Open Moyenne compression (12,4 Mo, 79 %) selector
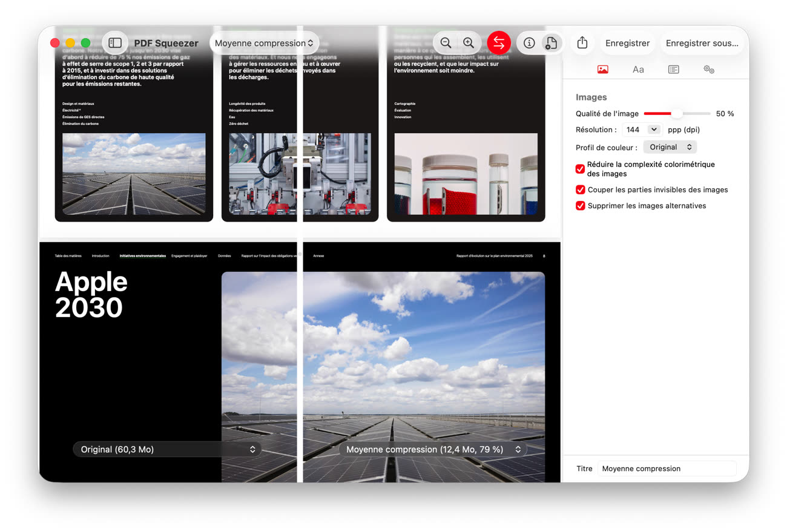 click(x=432, y=449)
